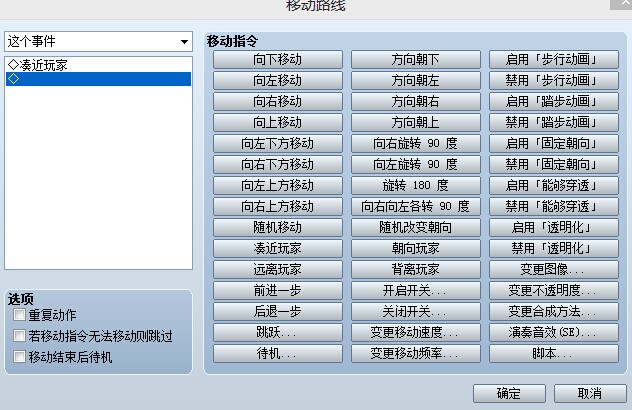Click 启用「踏步动画」 button
This screenshot has height=410, width=632.
[x=554, y=102]
